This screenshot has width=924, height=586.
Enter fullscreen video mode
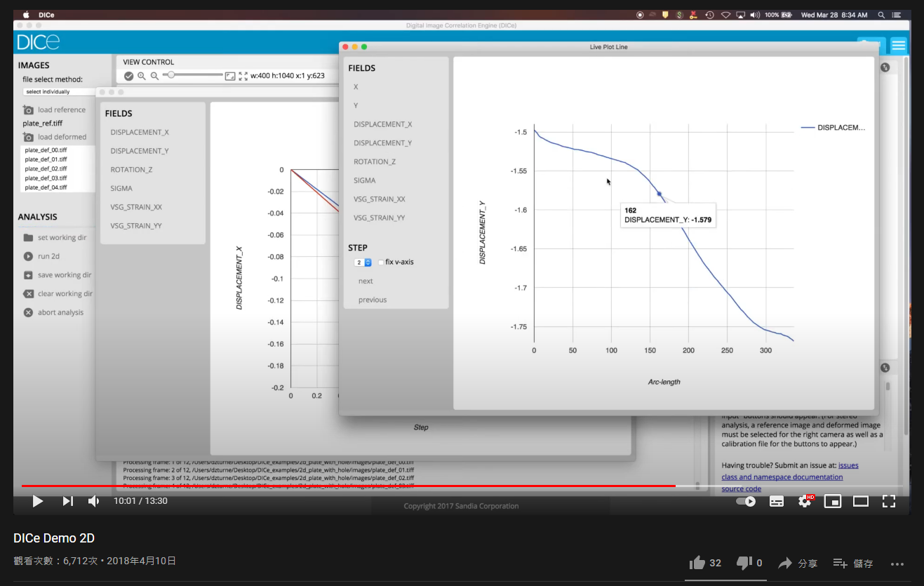[x=889, y=501]
